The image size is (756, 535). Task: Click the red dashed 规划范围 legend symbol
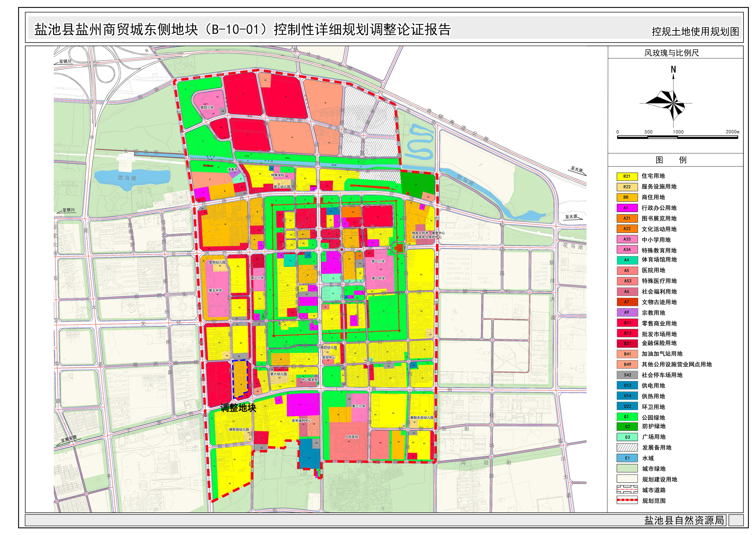coord(627,500)
